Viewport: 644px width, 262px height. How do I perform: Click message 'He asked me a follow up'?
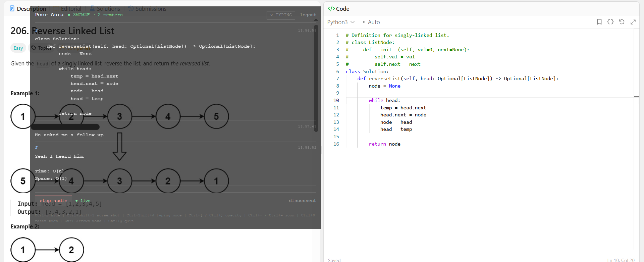(69, 135)
